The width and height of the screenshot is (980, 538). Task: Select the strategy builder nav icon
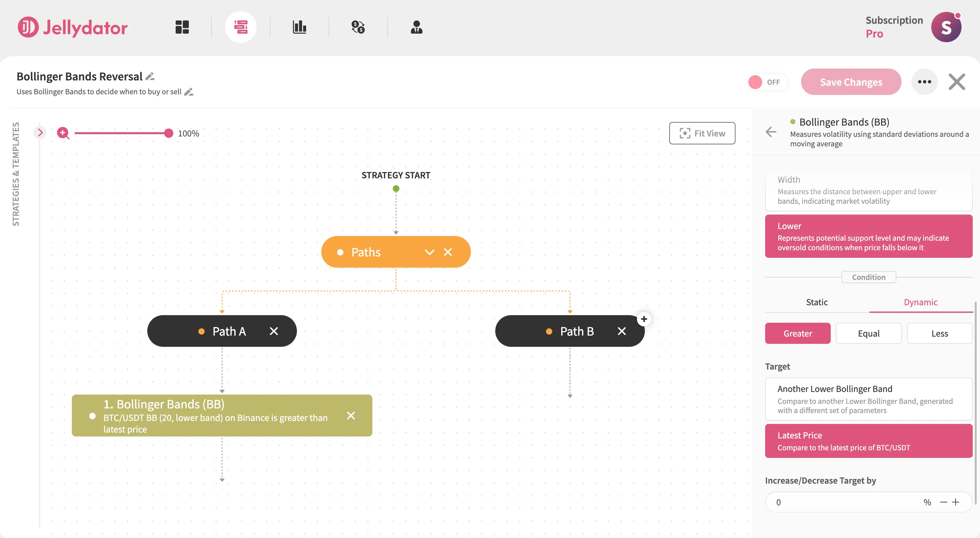click(x=241, y=27)
